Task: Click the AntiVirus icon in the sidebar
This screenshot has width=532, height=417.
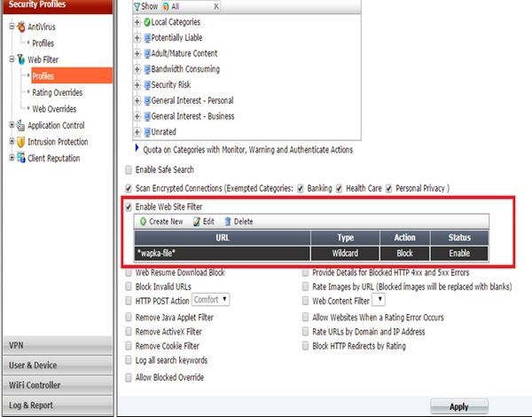Action: (x=21, y=27)
